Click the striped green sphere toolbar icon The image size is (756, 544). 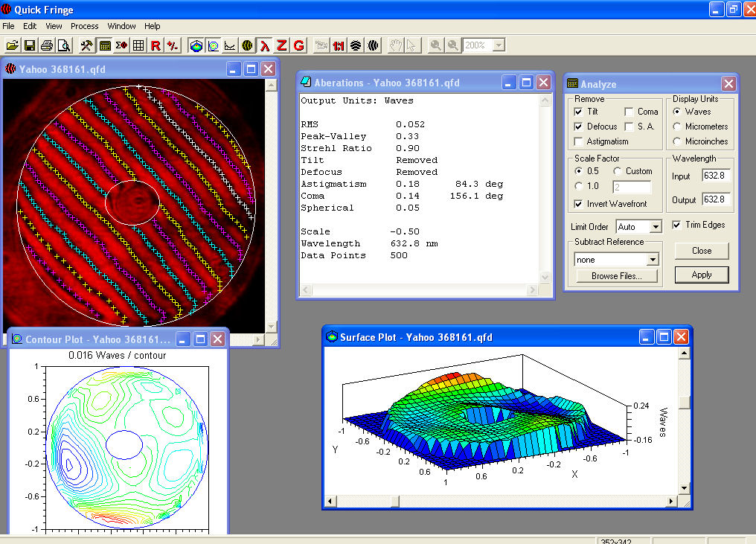[247, 45]
